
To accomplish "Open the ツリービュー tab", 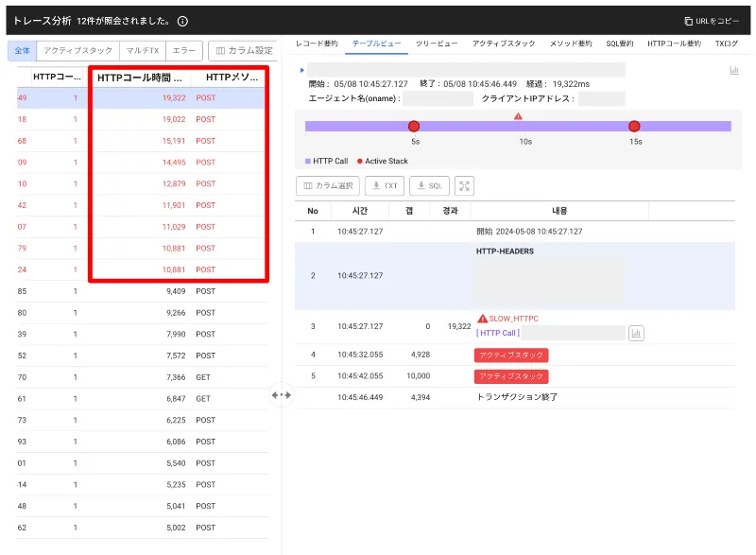I will click(x=437, y=43).
